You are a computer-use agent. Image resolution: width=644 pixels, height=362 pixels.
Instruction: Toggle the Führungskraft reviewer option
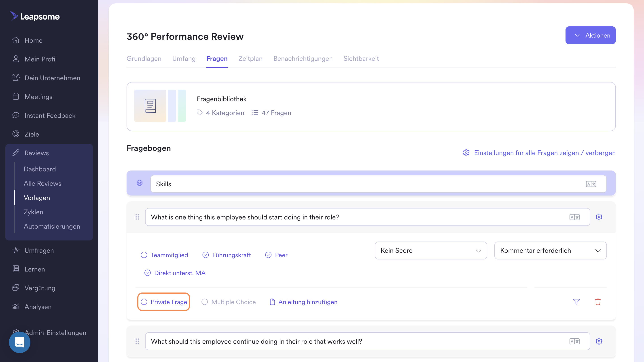227,255
